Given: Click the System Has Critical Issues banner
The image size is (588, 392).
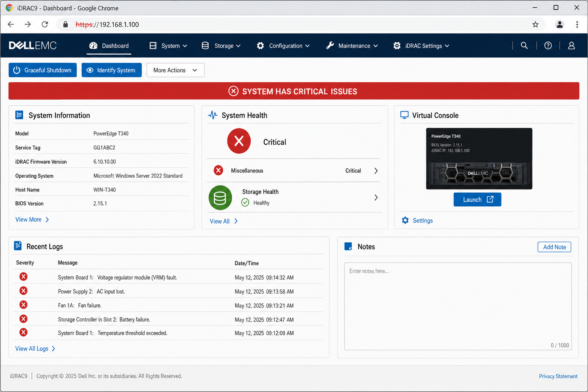Looking at the screenshot, I should pos(294,91).
